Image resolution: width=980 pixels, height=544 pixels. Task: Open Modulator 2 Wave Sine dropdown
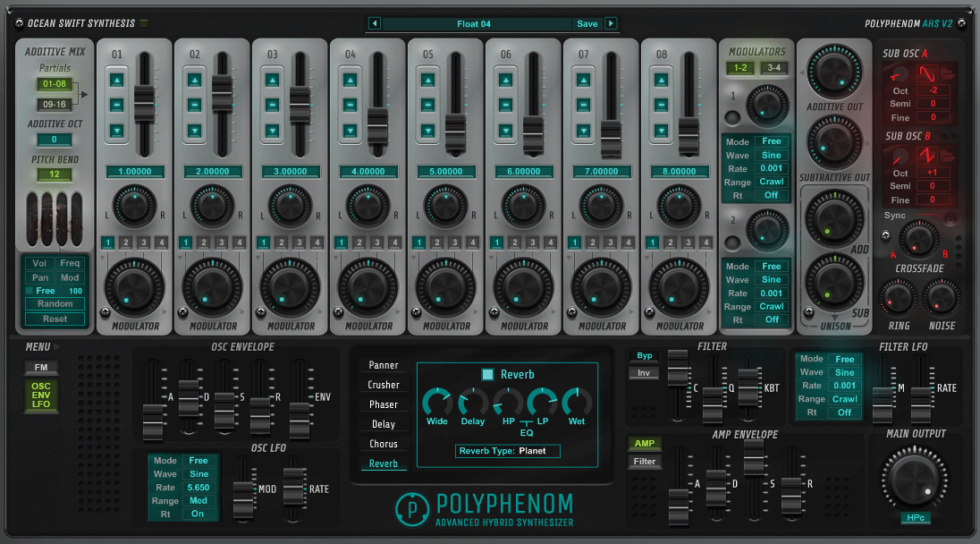point(772,279)
